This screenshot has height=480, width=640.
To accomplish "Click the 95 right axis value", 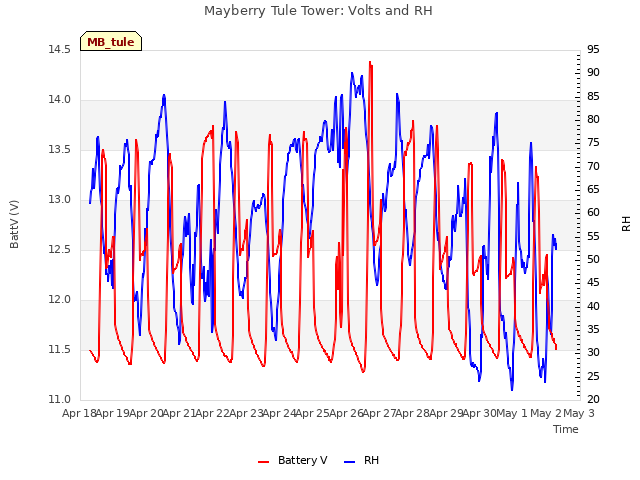I will [x=593, y=49].
